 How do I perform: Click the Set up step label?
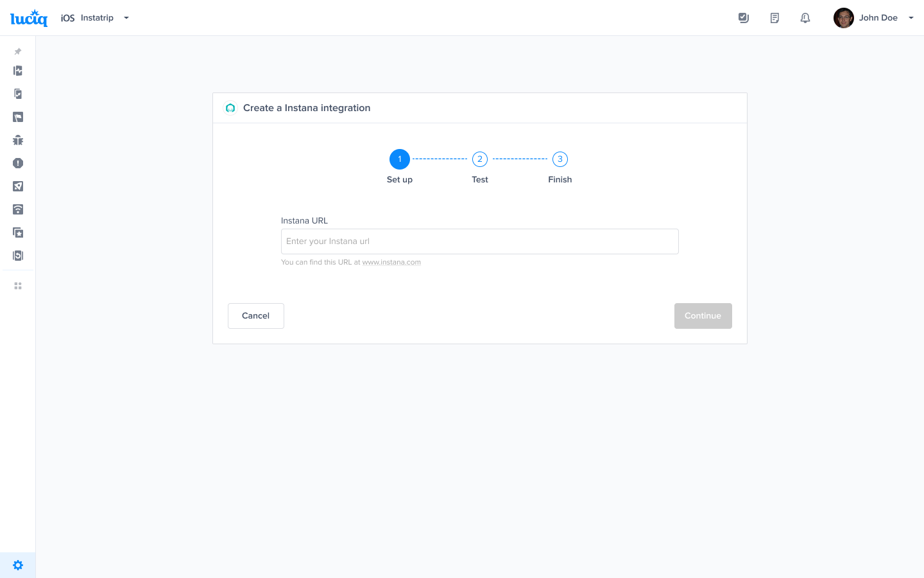tap(400, 180)
